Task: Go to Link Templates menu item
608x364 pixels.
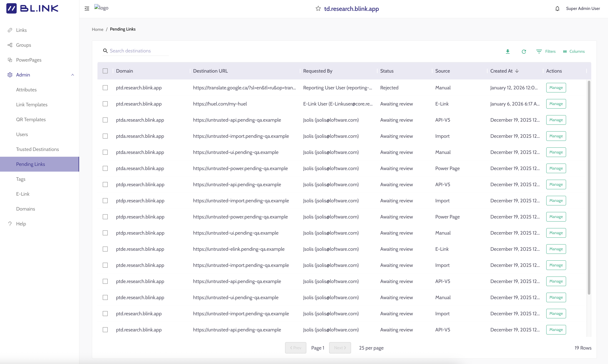Action: click(32, 104)
